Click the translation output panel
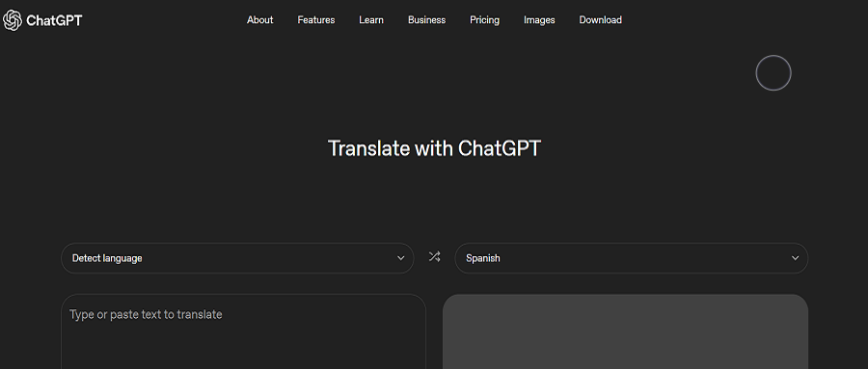Screen dimensions: 868x369 (626, 331)
